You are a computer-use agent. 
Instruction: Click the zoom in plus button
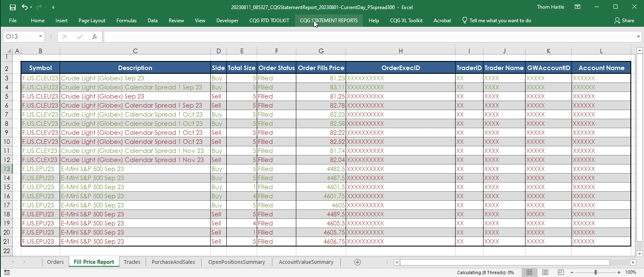pos(619,272)
